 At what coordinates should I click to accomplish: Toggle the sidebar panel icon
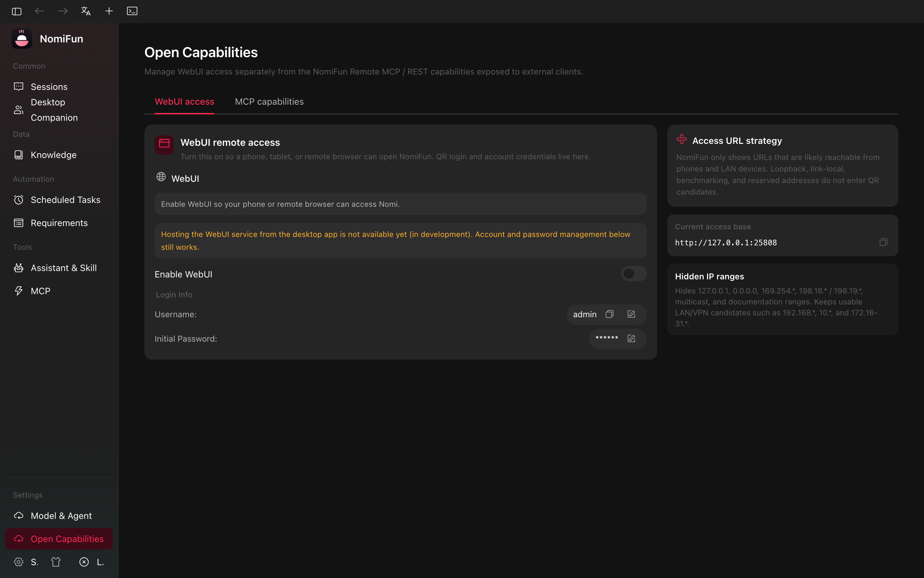coord(16,11)
